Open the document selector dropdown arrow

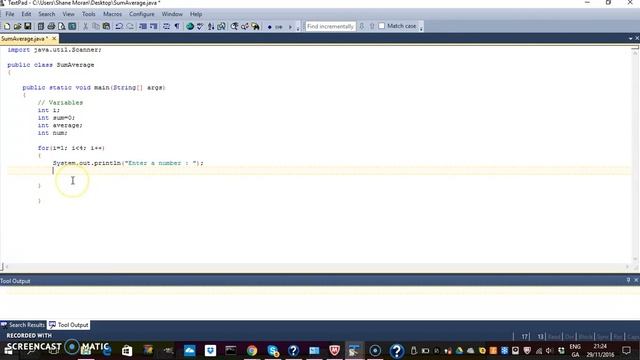630,38
